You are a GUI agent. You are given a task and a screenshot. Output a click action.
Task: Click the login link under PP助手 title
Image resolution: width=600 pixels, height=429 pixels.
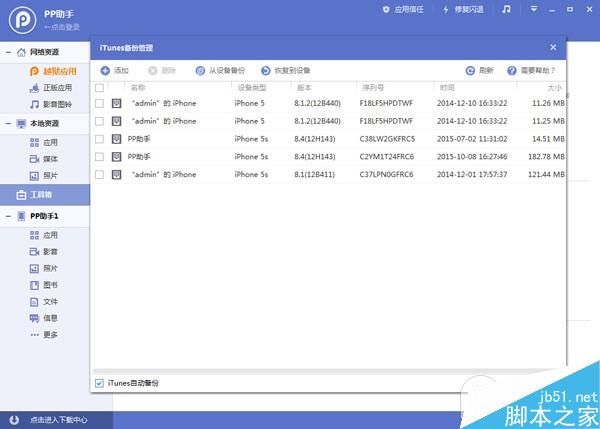[62, 27]
